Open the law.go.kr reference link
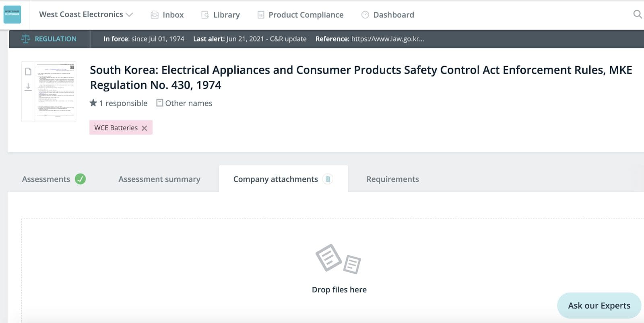 point(387,39)
